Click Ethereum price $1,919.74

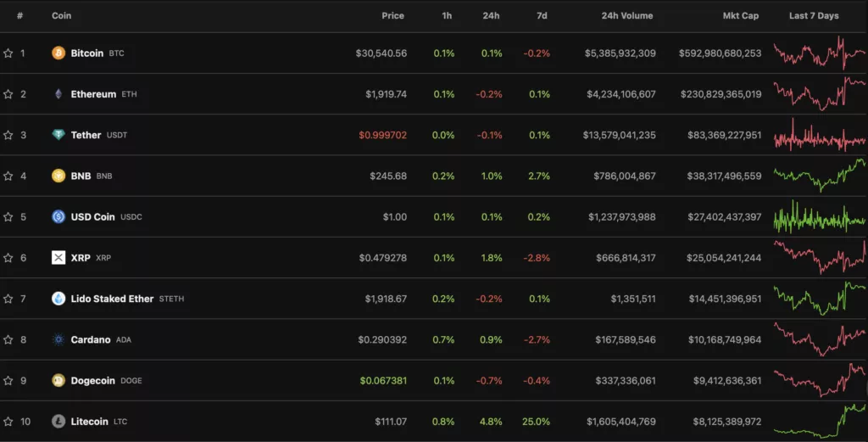pos(386,94)
